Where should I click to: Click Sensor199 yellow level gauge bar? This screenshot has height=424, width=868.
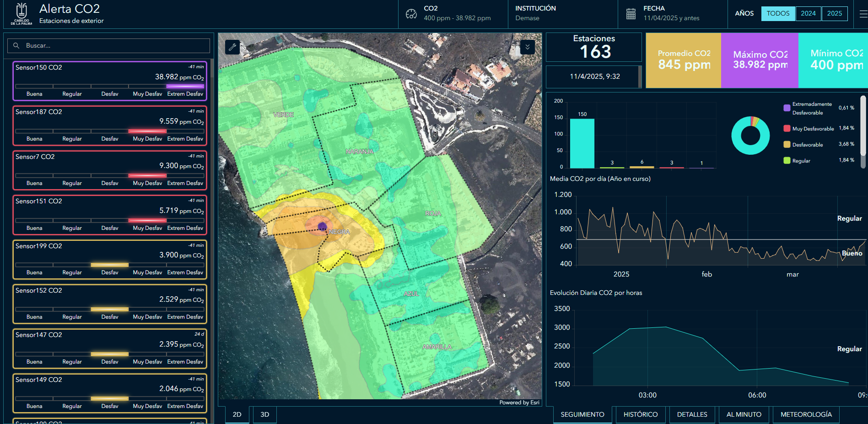point(110,265)
